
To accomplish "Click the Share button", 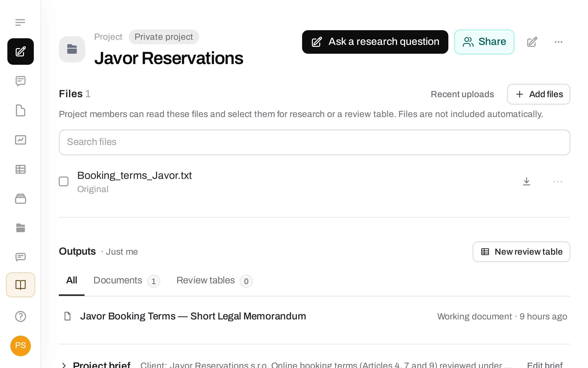I will pyautogui.click(x=484, y=42).
